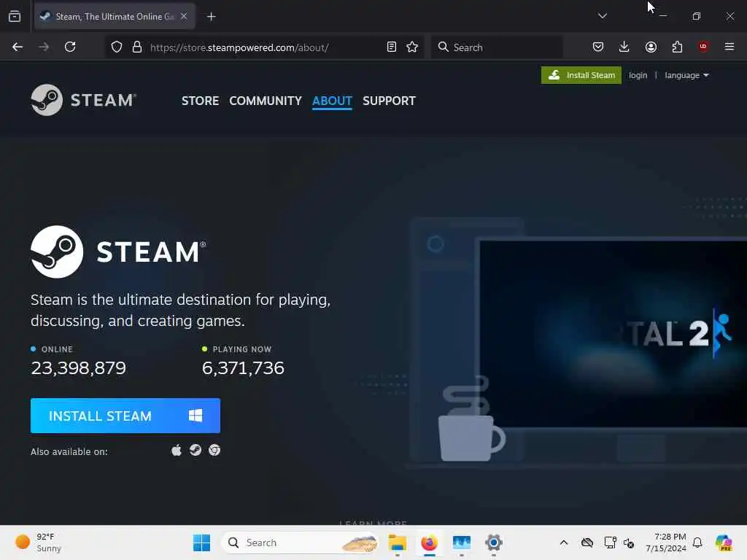This screenshot has width=747, height=560.
Task: Open the muted volume tray icon
Action: tap(628, 542)
